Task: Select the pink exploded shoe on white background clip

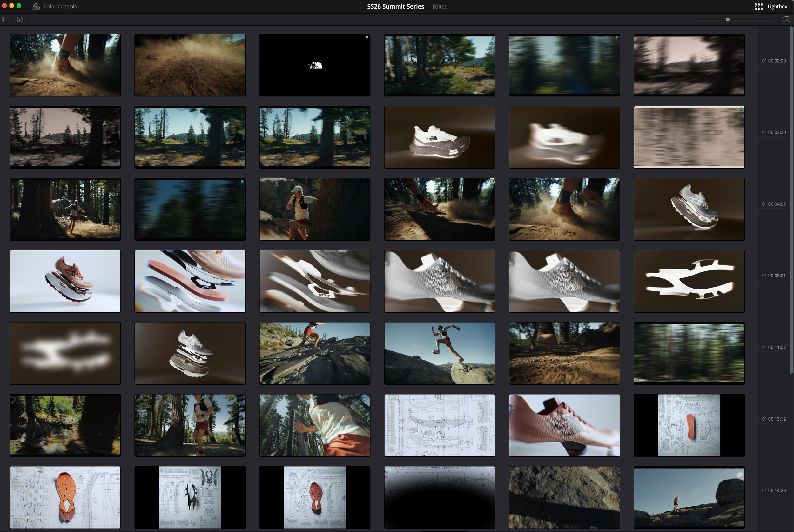Action: [65, 281]
